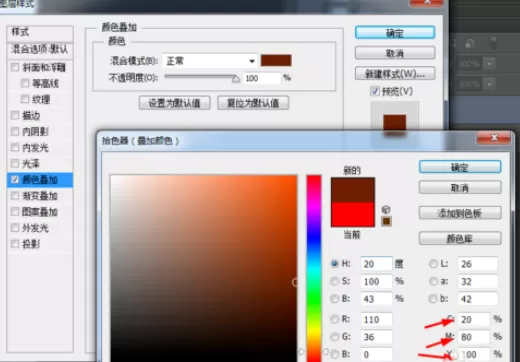Click the C cyan field showing 20
The width and height of the screenshot is (520, 362).
[x=474, y=319]
